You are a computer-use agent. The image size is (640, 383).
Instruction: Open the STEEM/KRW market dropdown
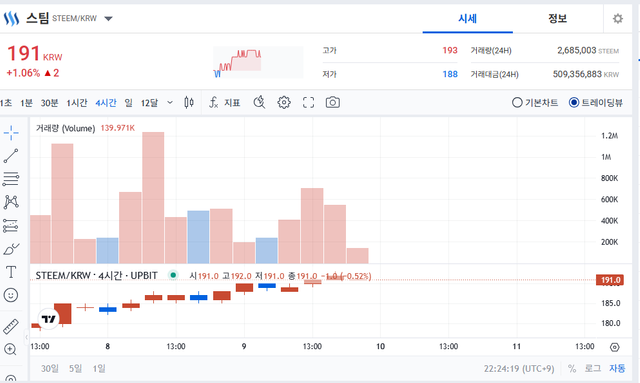pos(108,18)
